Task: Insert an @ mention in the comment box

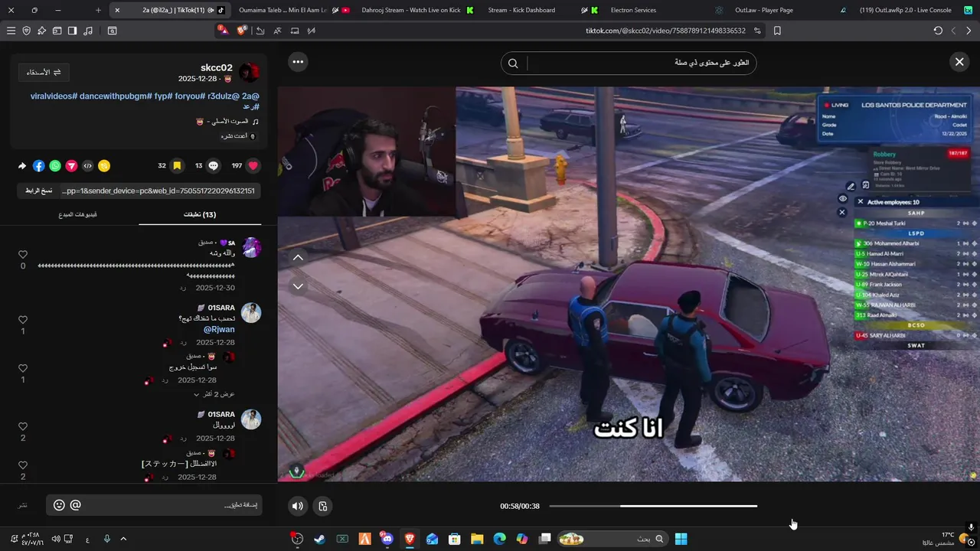Action: (76, 505)
